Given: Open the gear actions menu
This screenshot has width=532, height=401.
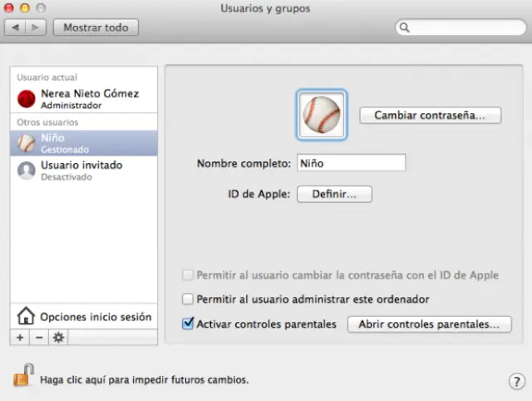Looking at the screenshot, I should [x=58, y=337].
